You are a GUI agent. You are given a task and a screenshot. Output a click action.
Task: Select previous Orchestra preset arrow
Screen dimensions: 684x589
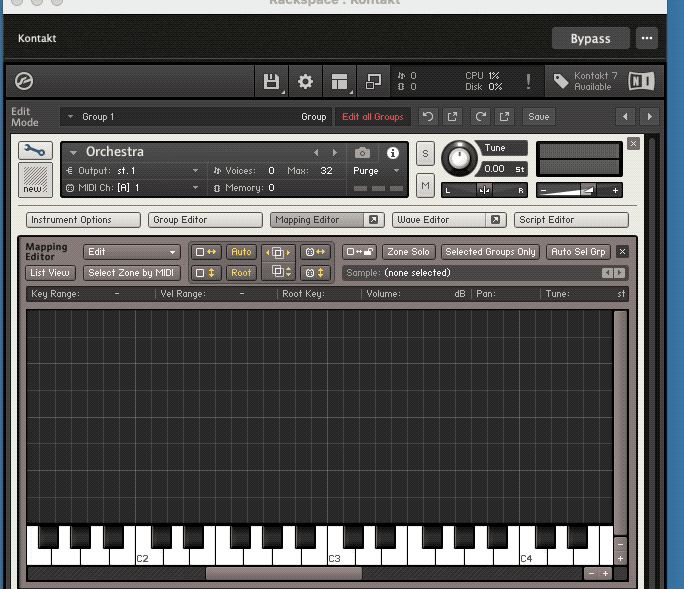(316, 153)
